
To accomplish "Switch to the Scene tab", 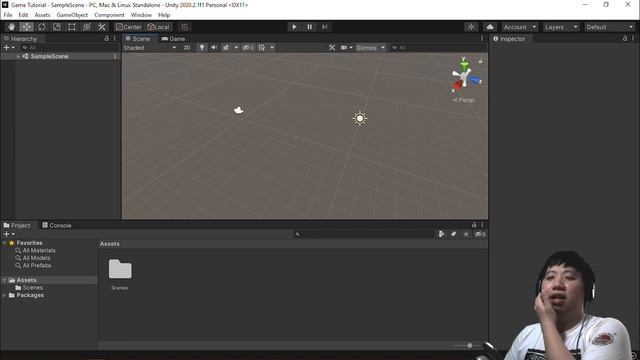I will (138, 38).
